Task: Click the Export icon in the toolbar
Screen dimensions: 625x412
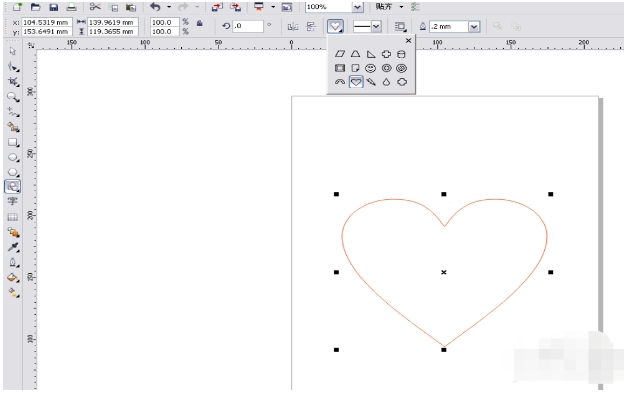Action: pyautogui.click(x=236, y=7)
